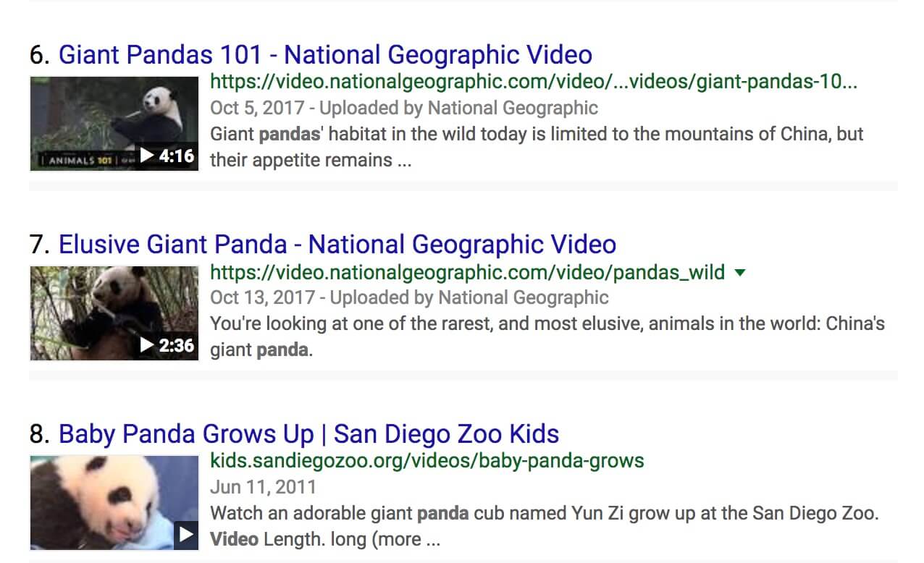Click the bold Video Length text in result 8
The height and width of the screenshot is (563, 924).
[234, 539]
